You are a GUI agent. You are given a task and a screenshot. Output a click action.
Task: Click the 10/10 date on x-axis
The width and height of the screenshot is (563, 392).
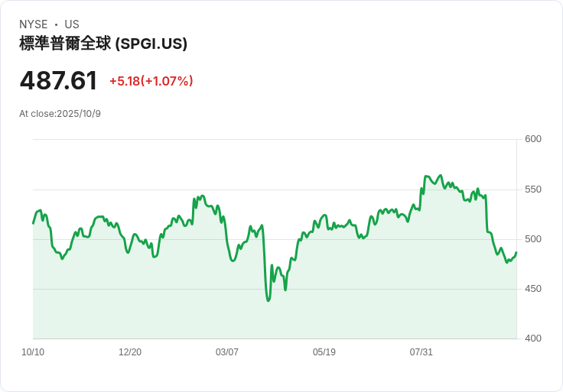pos(33,352)
